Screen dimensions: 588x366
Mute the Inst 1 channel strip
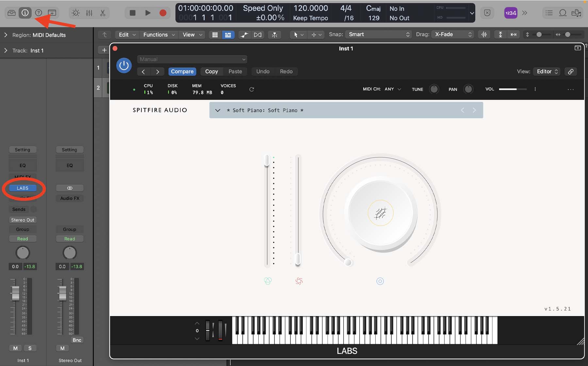15,348
